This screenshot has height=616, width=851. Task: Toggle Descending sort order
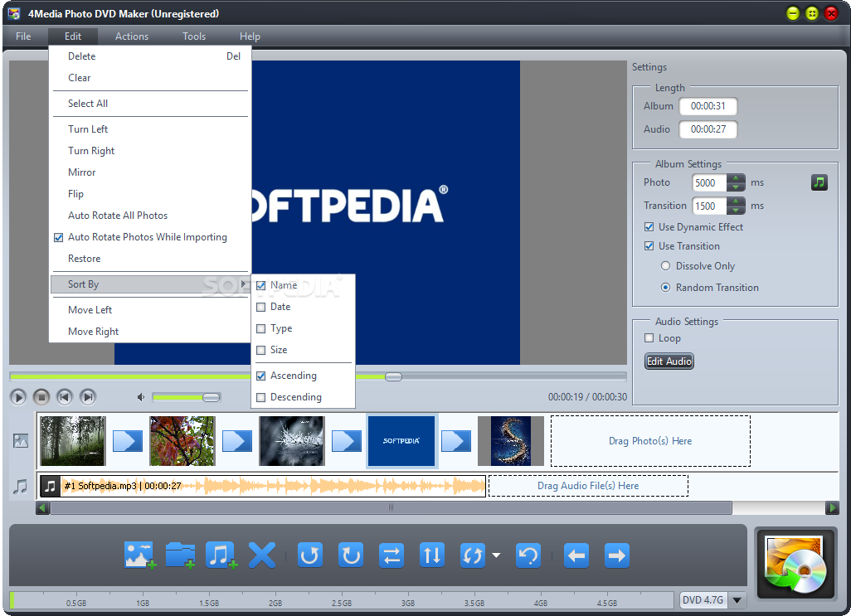pyautogui.click(x=261, y=397)
